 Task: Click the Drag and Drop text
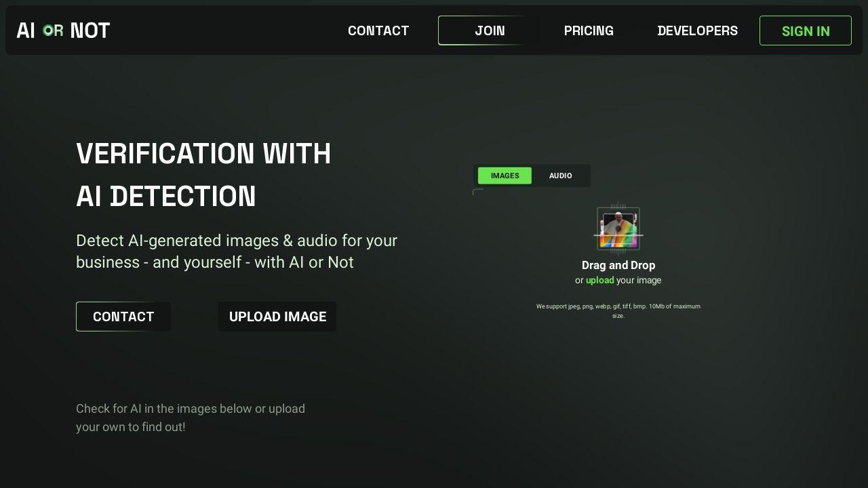618,265
